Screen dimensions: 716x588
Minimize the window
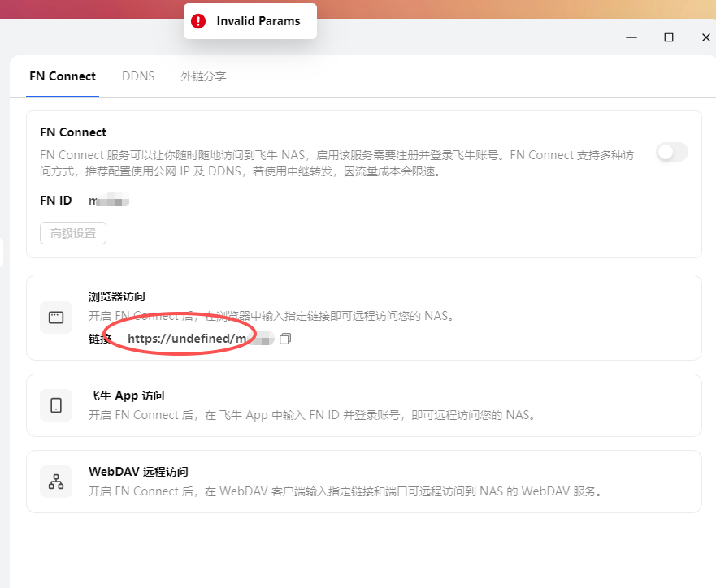[x=631, y=37]
